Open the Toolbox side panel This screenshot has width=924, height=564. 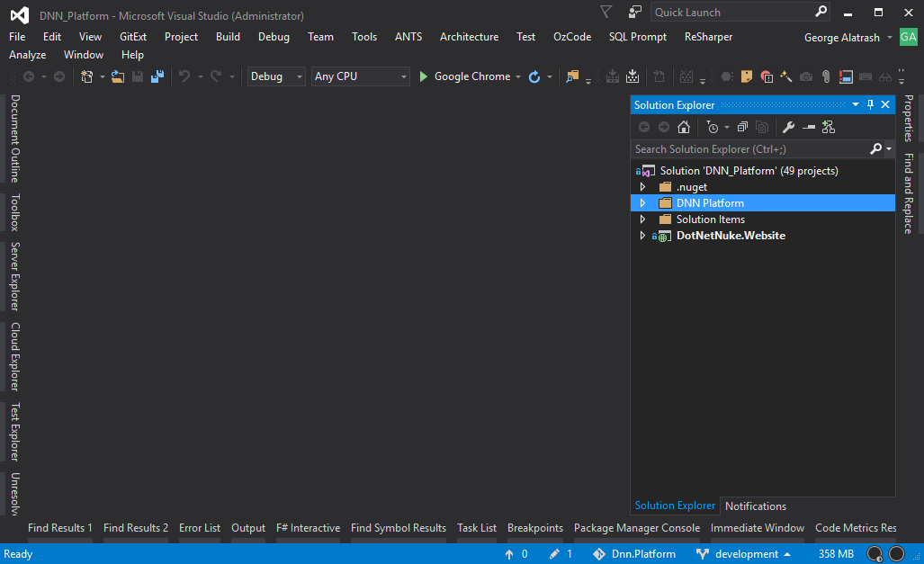[x=15, y=212]
